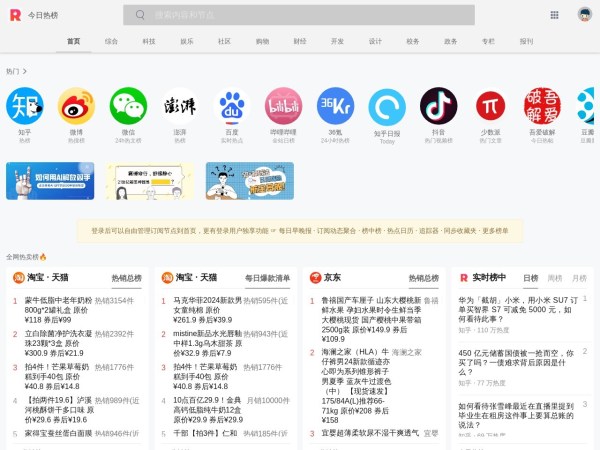This screenshot has height=450, width=600.
Task: Select the 校务 tab
Action: (x=412, y=41)
